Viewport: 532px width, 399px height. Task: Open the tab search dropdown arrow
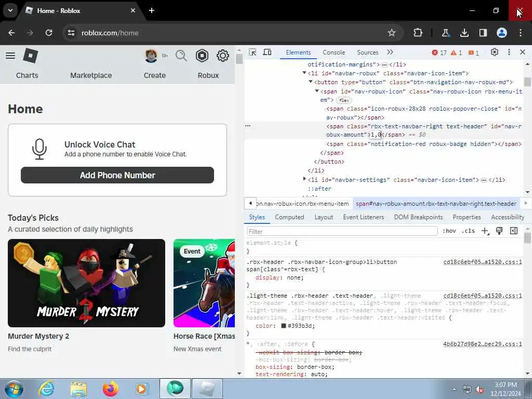[10, 10]
